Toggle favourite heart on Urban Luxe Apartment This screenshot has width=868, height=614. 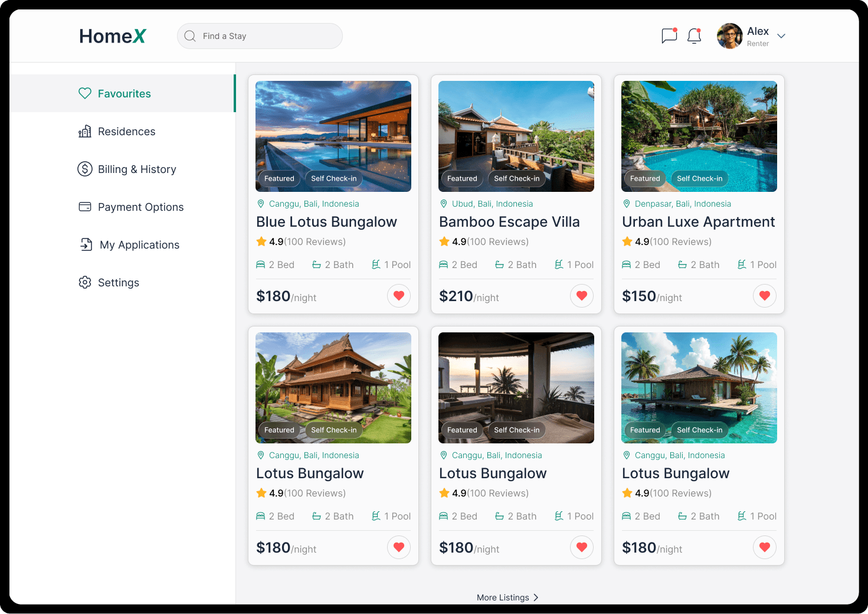(x=765, y=296)
